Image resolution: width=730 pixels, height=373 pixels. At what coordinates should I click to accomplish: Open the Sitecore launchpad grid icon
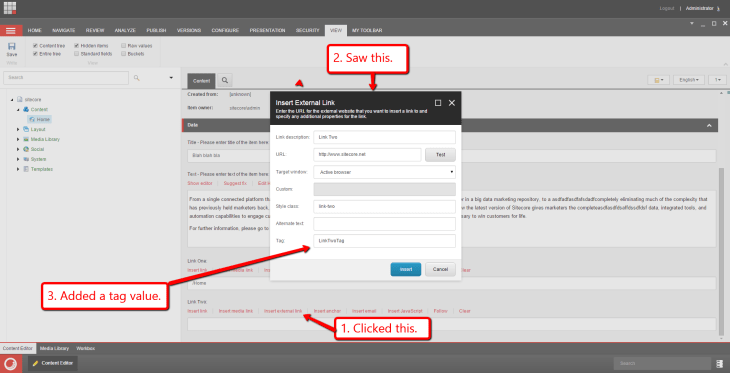coord(10,8)
